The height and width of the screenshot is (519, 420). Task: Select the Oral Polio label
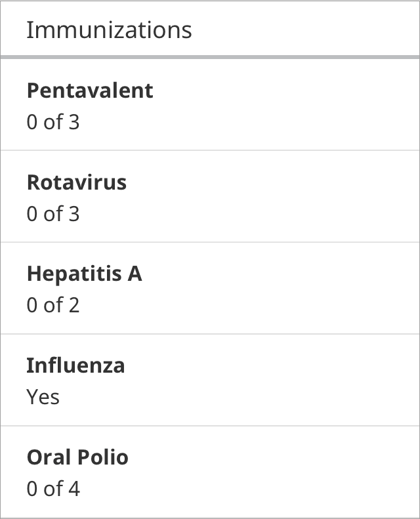click(x=77, y=457)
